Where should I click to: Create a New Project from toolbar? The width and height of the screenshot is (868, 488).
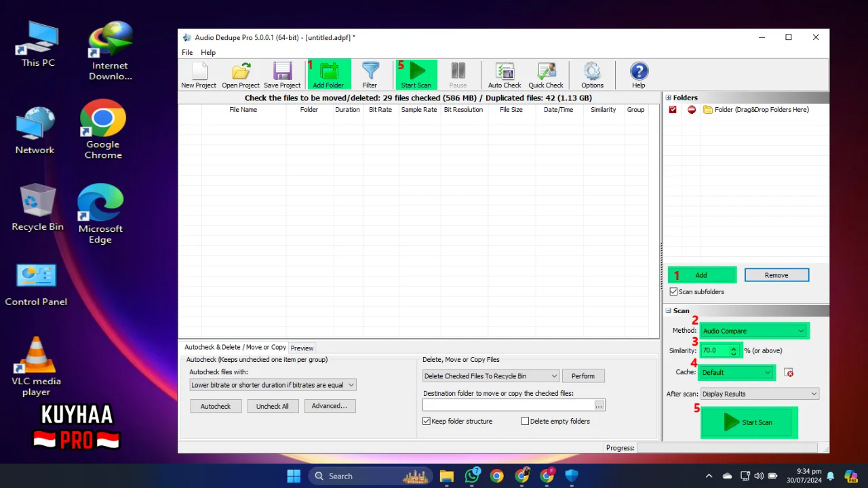click(x=199, y=75)
